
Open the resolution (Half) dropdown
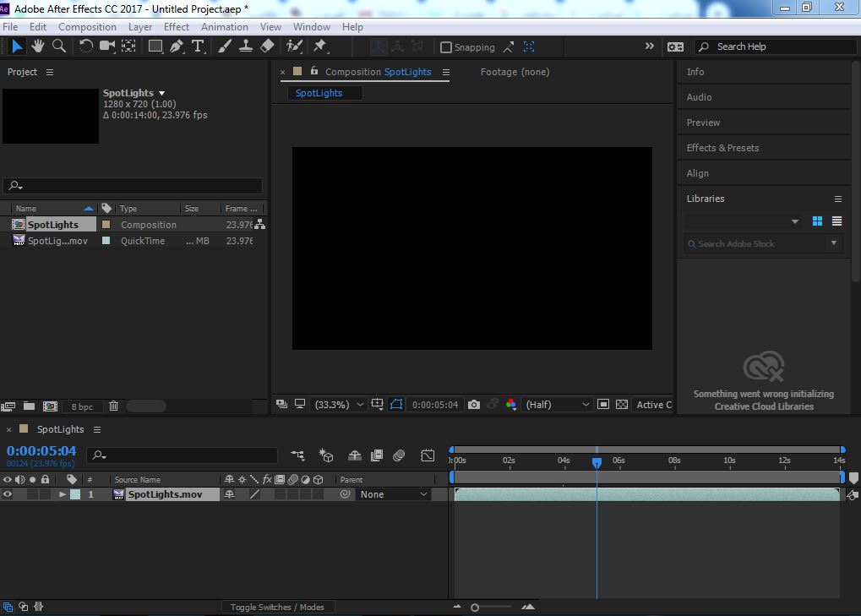[x=557, y=405]
